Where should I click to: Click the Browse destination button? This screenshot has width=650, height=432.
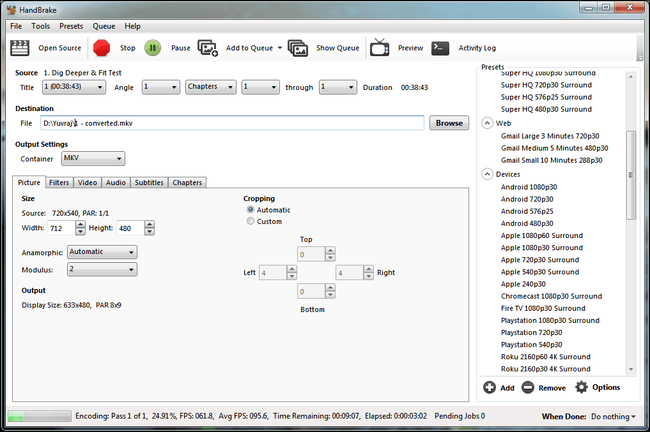pyautogui.click(x=449, y=123)
